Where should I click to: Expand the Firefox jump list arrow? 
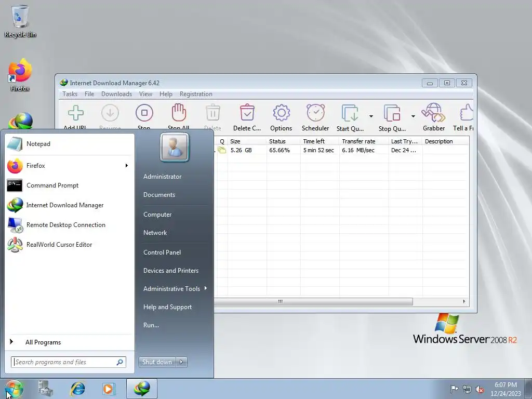click(x=127, y=166)
